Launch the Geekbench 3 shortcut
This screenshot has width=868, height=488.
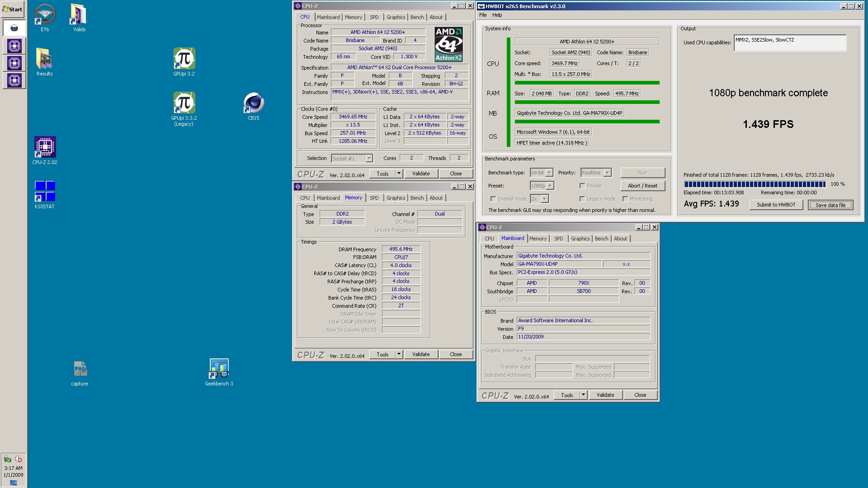(x=219, y=372)
